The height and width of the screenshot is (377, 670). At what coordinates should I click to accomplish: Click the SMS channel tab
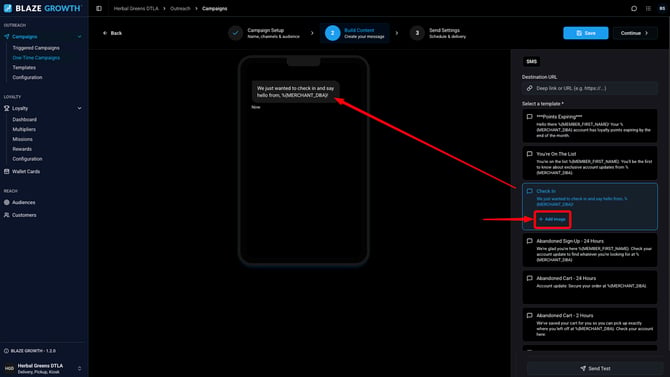[531, 62]
